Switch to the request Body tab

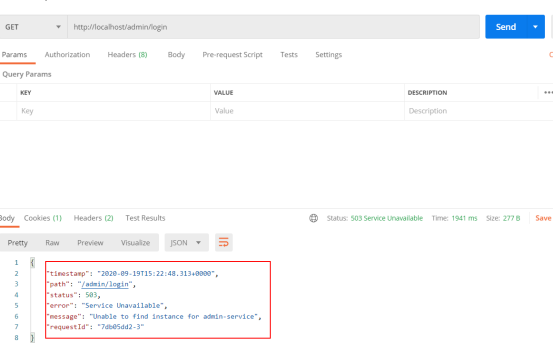[176, 55]
